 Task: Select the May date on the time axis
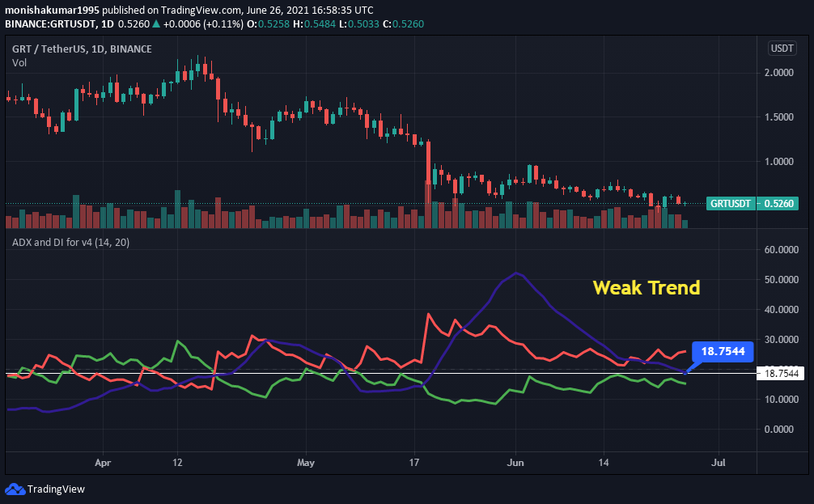tap(306, 462)
